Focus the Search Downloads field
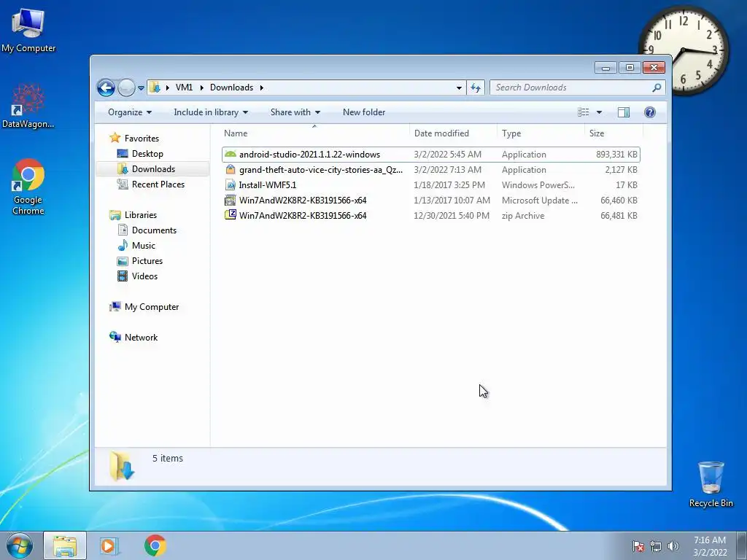 click(578, 87)
